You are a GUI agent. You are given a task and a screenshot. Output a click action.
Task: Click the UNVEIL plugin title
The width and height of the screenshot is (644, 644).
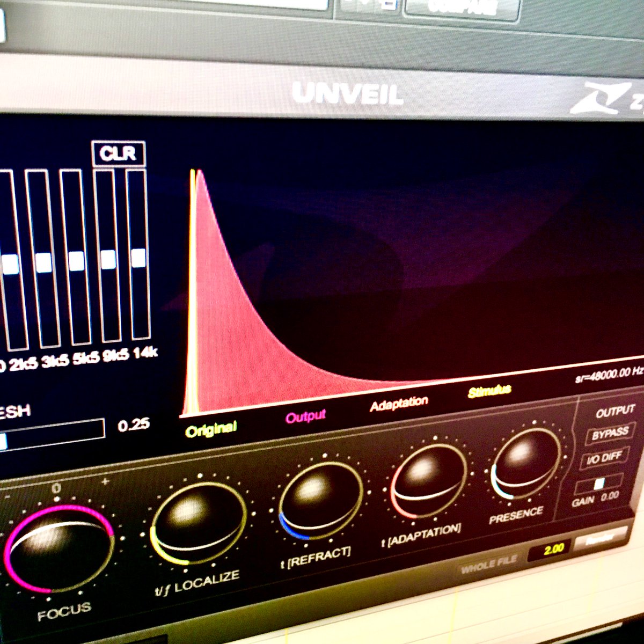(348, 95)
